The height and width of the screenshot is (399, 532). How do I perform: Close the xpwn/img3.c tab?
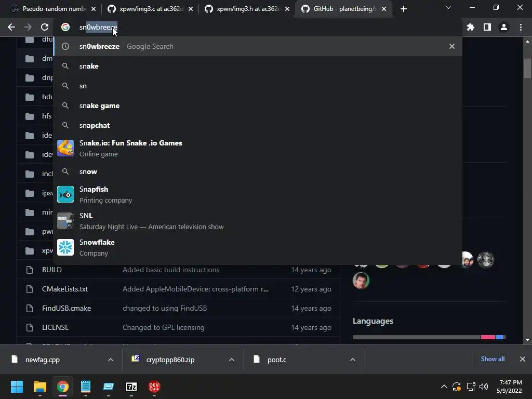click(x=191, y=9)
